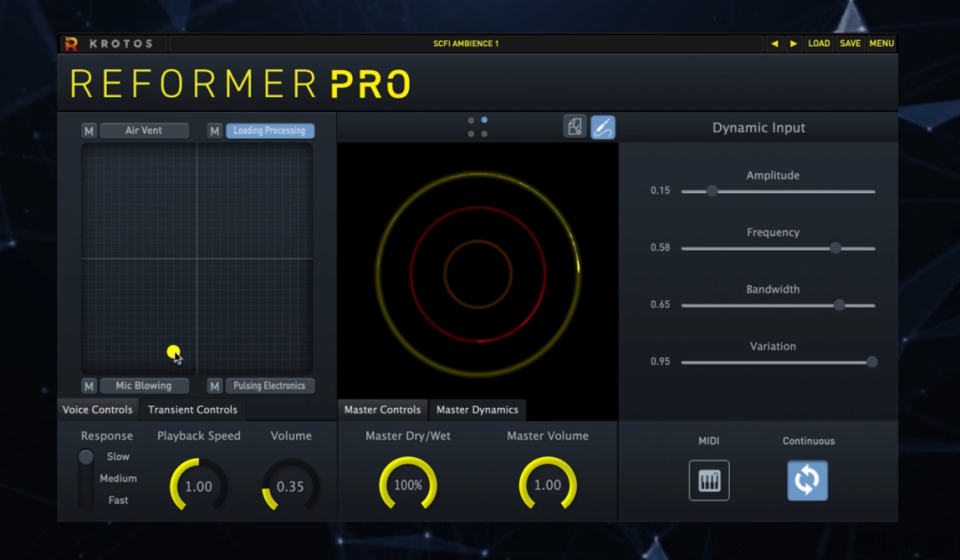The image size is (960, 560).
Task: Click the Dynamic Input heading
Action: click(x=758, y=127)
